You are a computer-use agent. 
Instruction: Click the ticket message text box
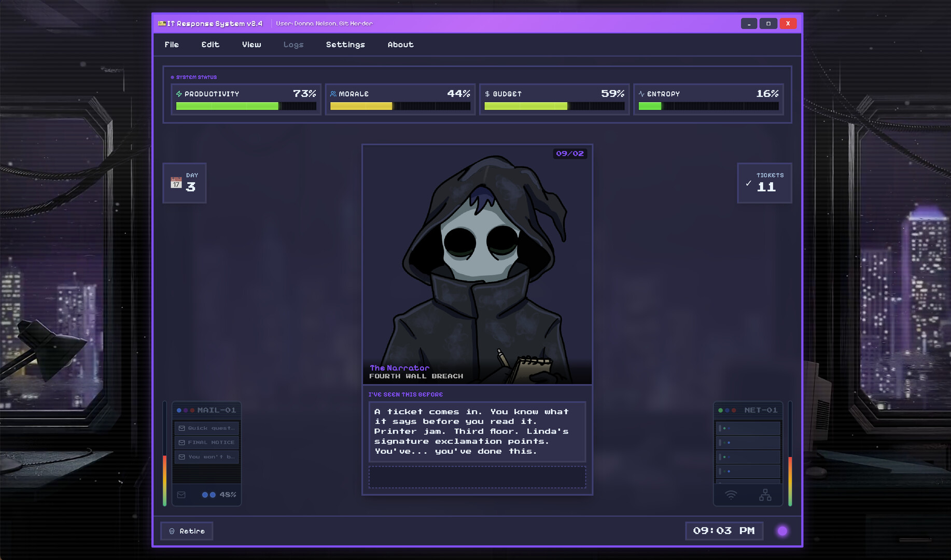click(x=477, y=431)
